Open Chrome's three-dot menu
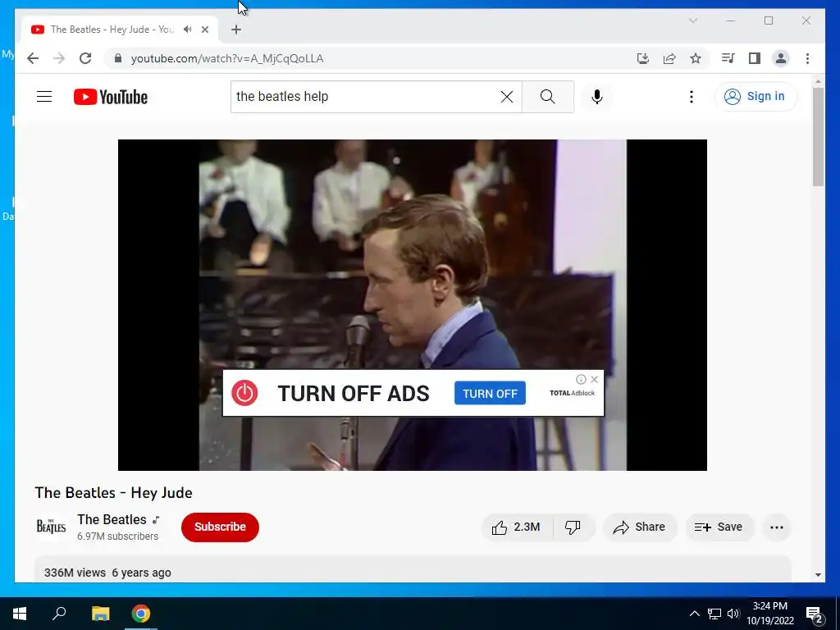 coord(807,58)
